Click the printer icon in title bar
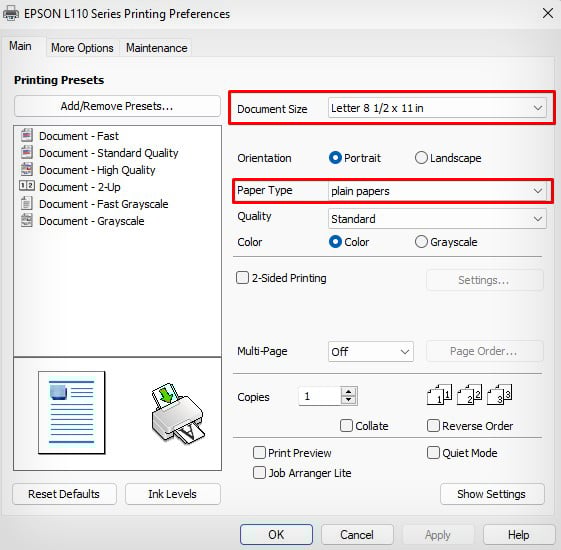The width and height of the screenshot is (561, 550). tap(11, 14)
